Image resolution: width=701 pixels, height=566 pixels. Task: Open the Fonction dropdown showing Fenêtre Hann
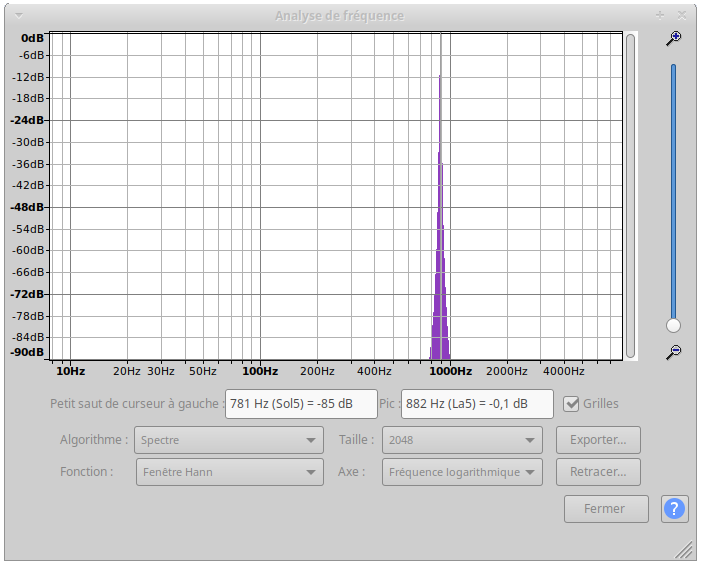tap(229, 472)
